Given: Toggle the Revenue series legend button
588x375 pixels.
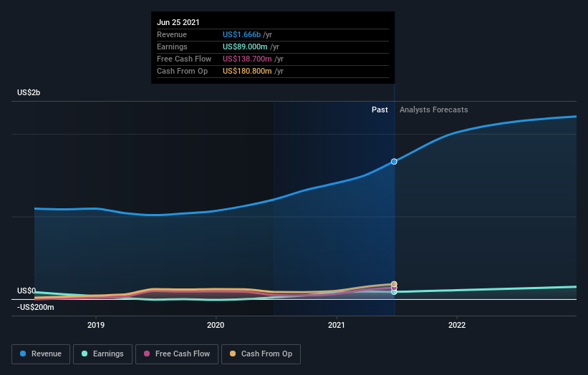Looking at the screenshot, I should [41, 354].
